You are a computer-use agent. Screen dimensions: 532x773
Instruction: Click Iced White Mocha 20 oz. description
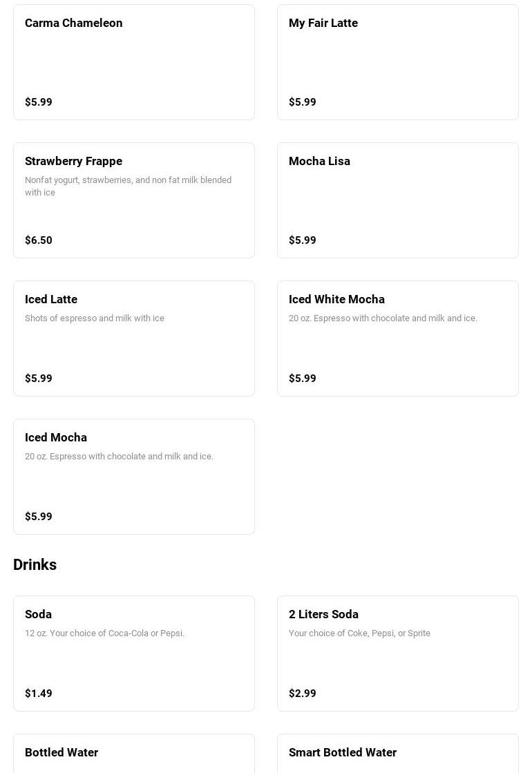point(383,318)
